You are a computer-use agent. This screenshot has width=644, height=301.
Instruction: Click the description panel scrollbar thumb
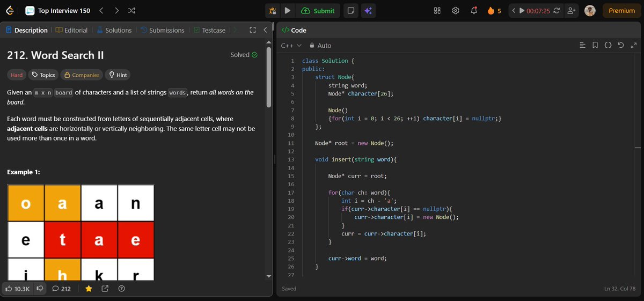pyautogui.click(x=269, y=78)
